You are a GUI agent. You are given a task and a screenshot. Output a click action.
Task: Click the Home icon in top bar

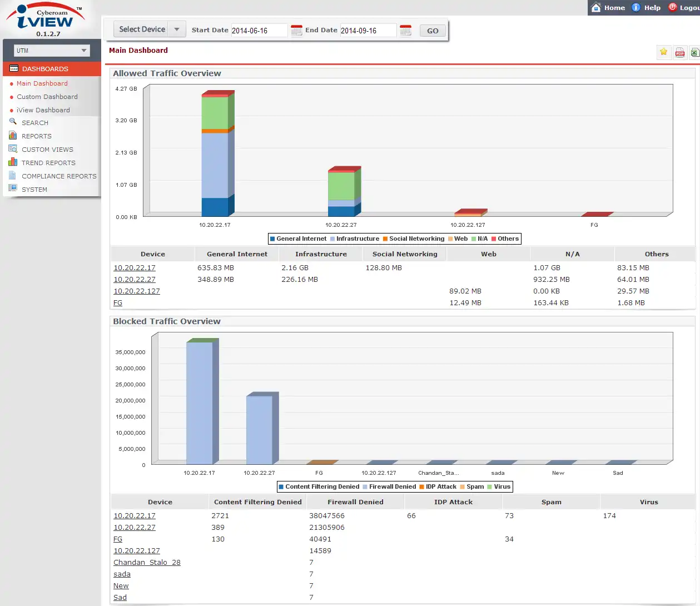596,7
